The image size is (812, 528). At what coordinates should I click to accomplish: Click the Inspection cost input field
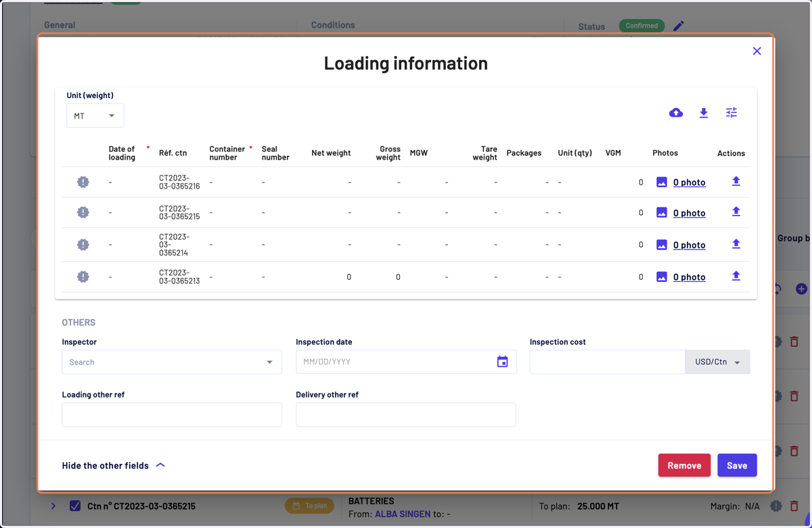point(608,362)
